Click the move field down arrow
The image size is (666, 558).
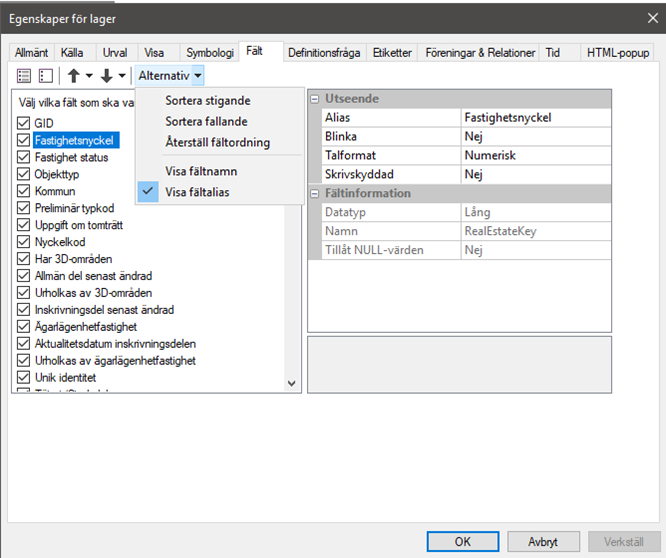106,76
